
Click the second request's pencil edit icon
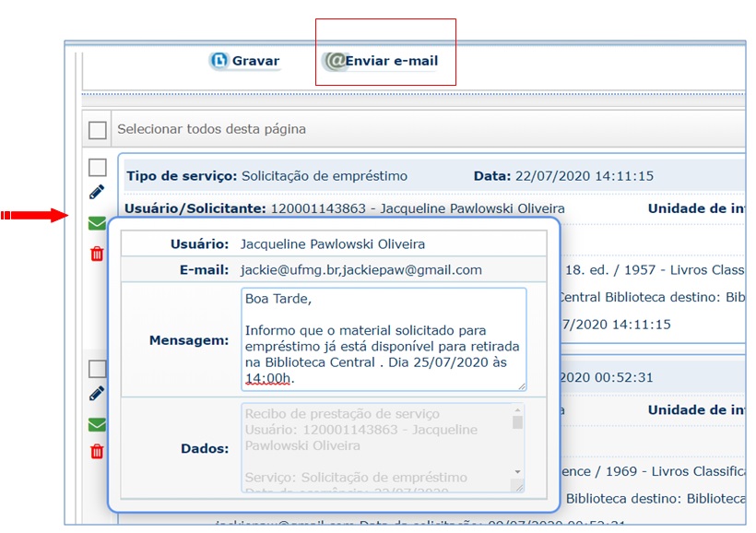tap(97, 394)
